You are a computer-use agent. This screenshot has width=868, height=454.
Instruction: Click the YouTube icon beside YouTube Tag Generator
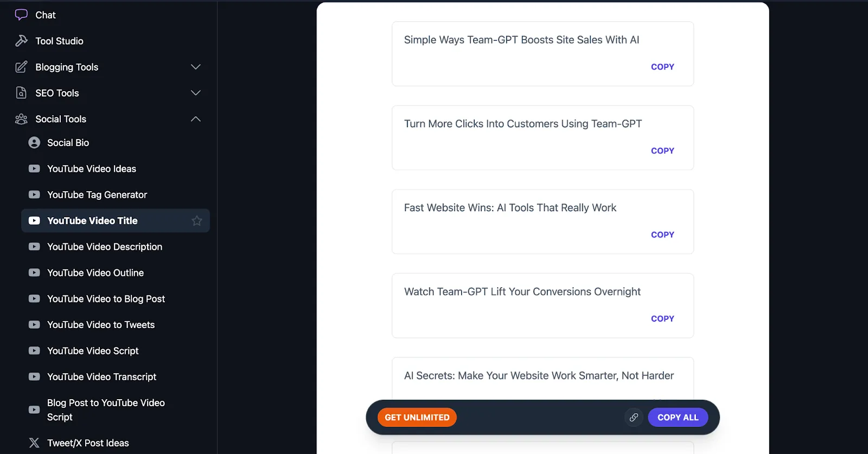[x=34, y=194]
